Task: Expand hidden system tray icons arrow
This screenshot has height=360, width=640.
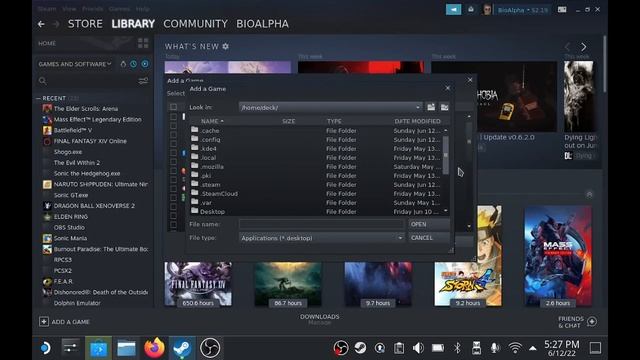Action: [x=533, y=348]
